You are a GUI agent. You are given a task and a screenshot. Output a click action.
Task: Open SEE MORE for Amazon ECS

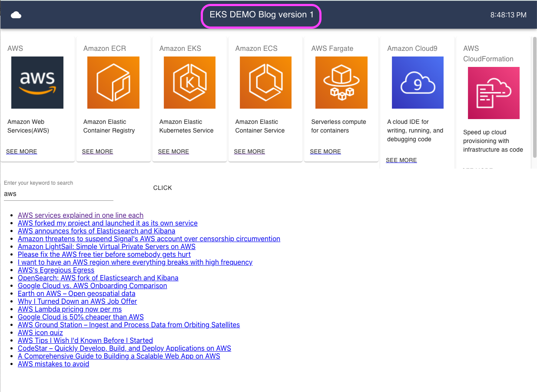249,152
